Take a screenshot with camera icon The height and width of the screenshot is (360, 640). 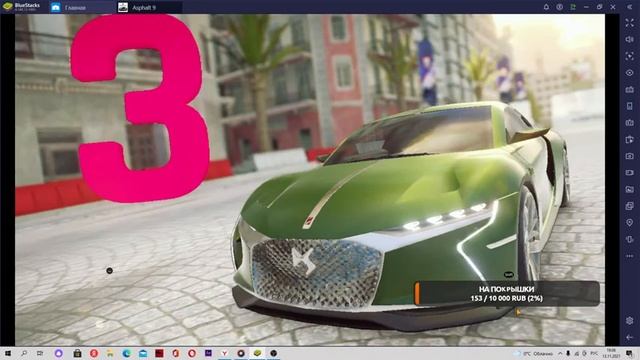pyautogui.click(x=629, y=156)
